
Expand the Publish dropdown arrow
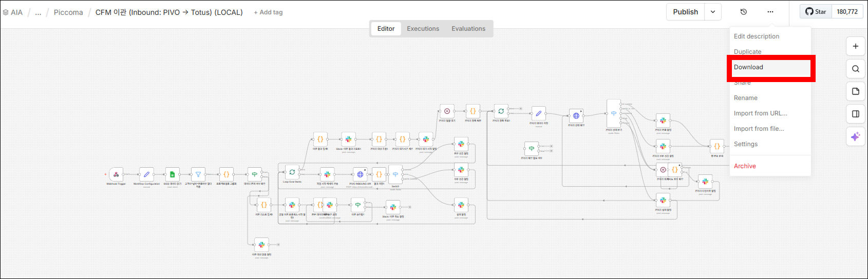tap(713, 12)
